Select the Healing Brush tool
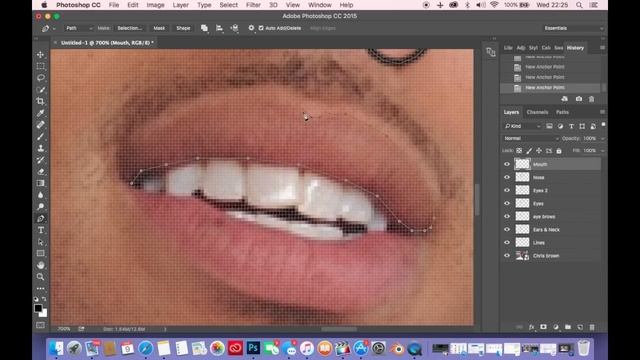The height and width of the screenshot is (360, 640). click(40, 125)
